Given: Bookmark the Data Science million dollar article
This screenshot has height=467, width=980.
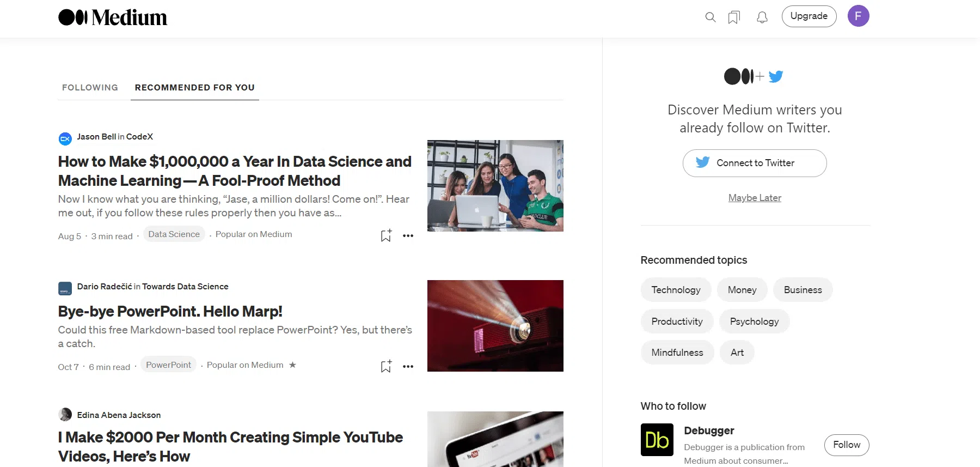Looking at the screenshot, I should pyautogui.click(x=386, y=235).
